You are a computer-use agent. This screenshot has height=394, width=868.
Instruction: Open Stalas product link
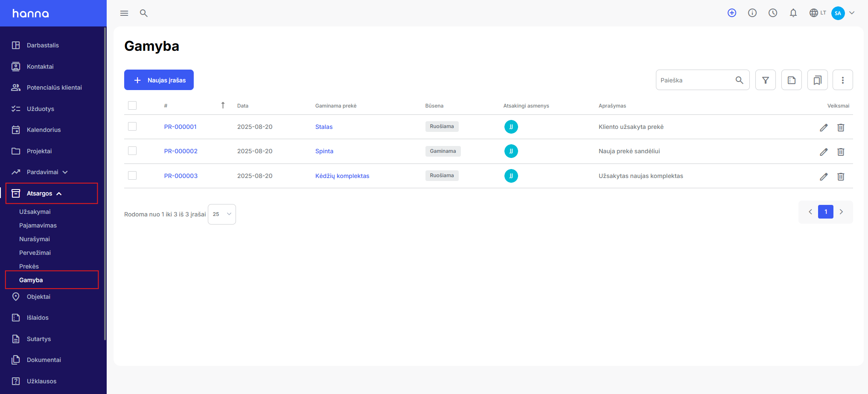324,127
